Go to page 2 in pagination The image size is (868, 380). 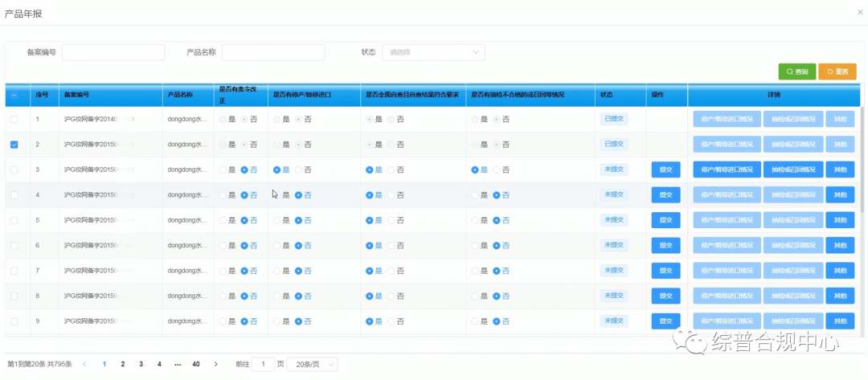click(123, 364)
